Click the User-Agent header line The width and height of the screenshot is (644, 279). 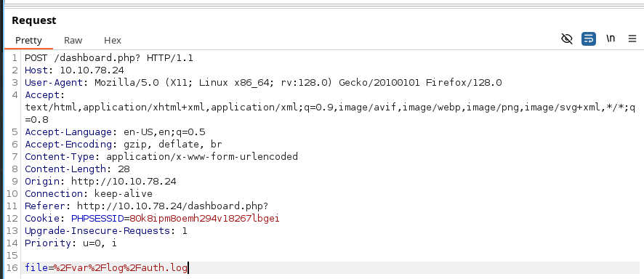[x=263, y=83]
